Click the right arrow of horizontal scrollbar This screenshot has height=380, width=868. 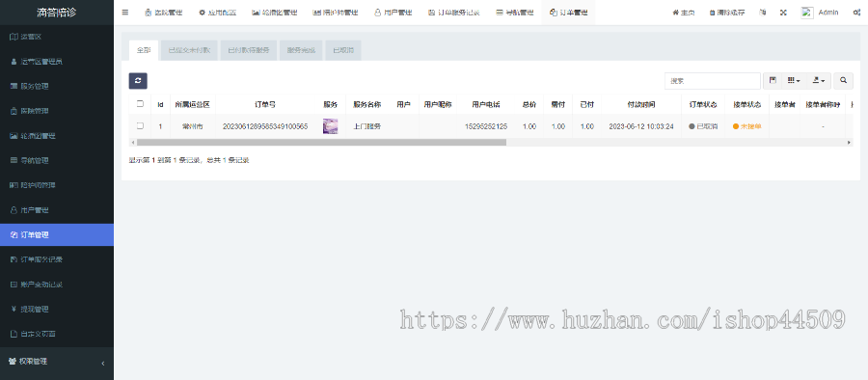[850, 143]
